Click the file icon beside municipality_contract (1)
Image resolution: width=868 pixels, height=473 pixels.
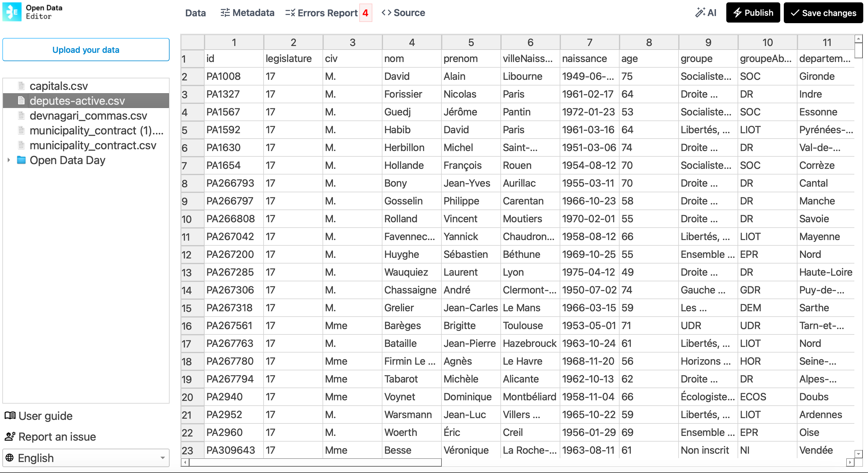pos(21,130)
